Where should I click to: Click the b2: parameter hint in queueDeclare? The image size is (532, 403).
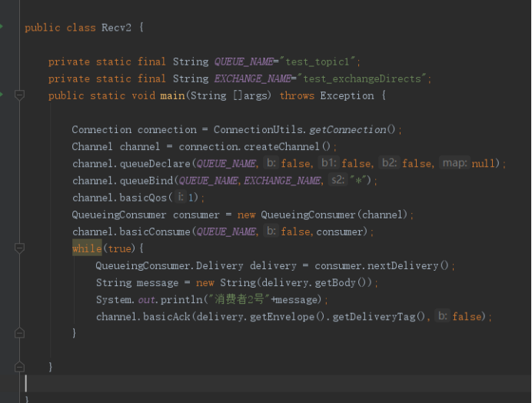point(389,163)
